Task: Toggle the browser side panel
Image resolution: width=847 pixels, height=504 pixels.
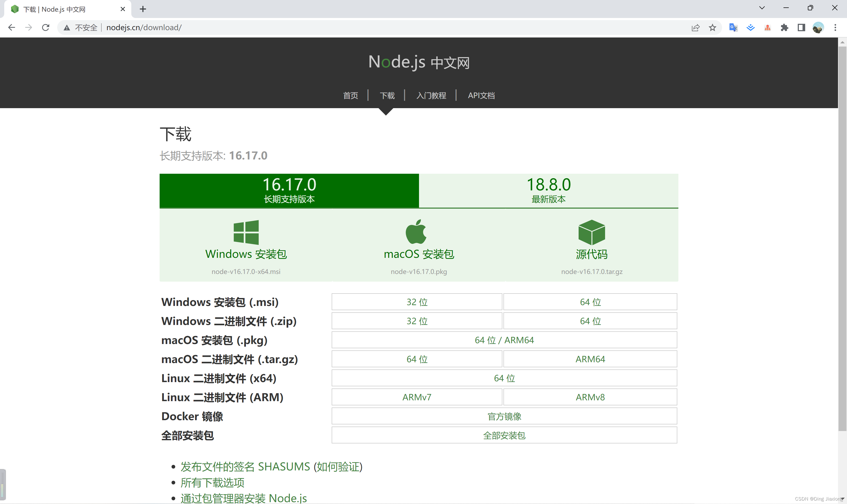Action: pos(801,28)
